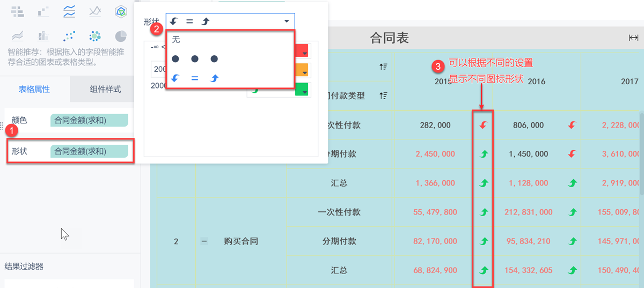The image size is (644, 288).
Task: Click green up arrow next to 68,824,900
Action: coord(483,270)
